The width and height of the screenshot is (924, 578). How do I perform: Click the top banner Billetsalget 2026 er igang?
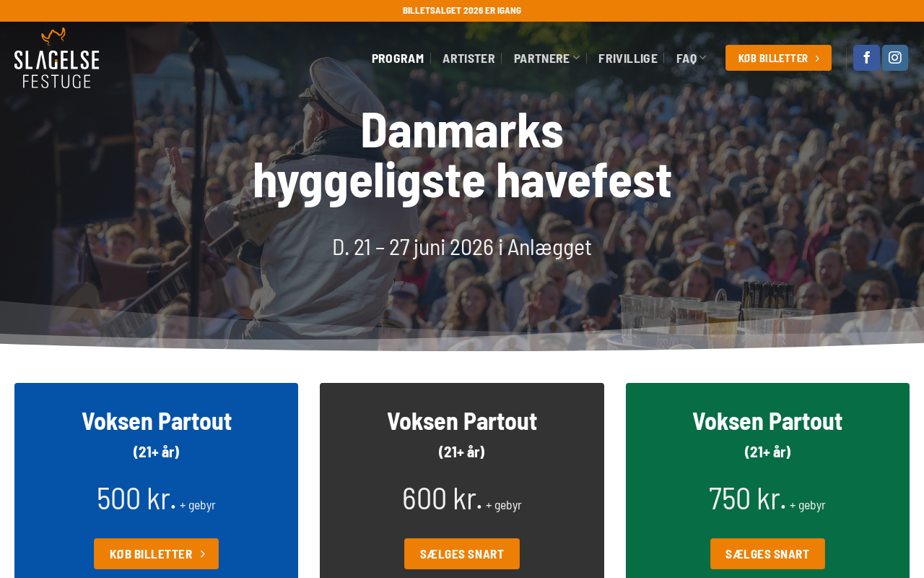462,10
